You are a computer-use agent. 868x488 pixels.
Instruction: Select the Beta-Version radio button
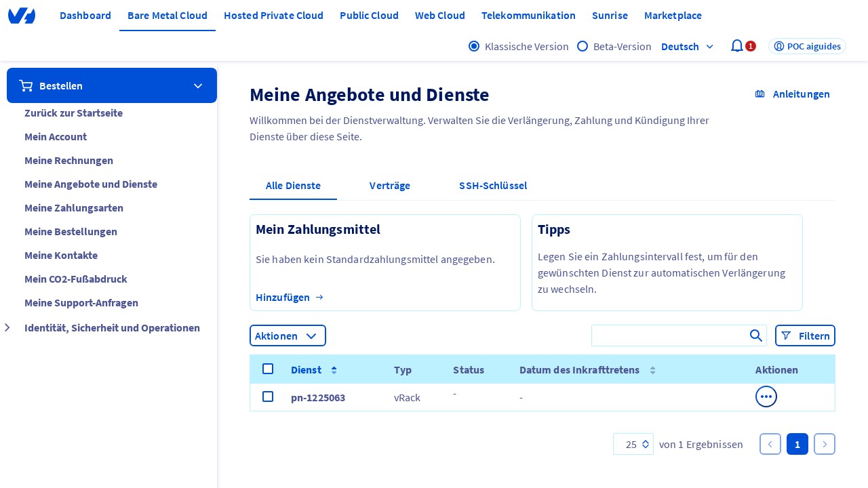(x=583, y=46)
